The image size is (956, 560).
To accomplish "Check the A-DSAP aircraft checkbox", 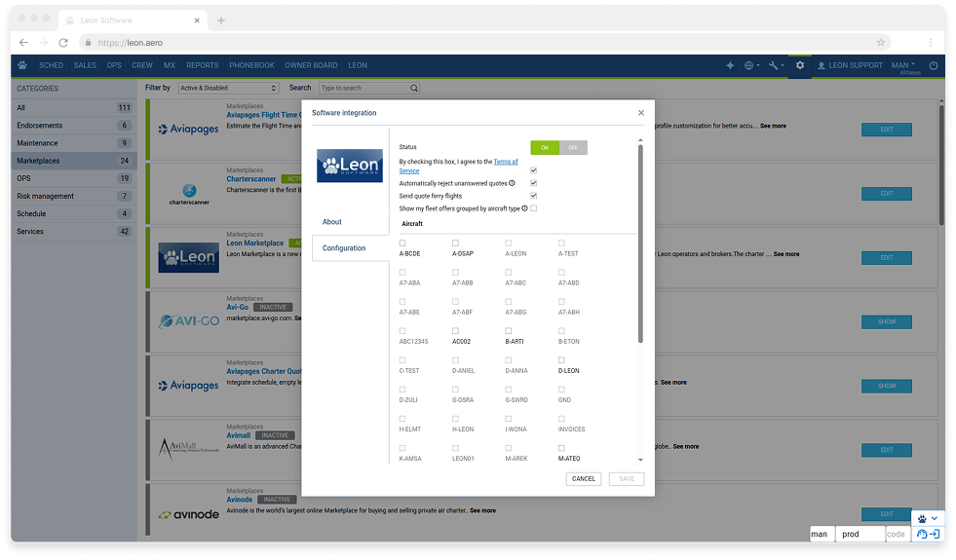I will [x=455, y=243].
